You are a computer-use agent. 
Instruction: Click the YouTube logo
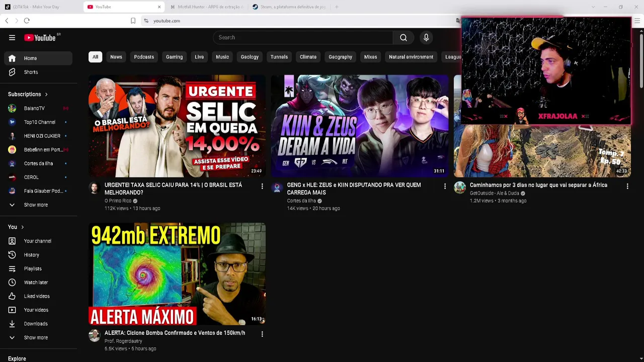point(40,38)
